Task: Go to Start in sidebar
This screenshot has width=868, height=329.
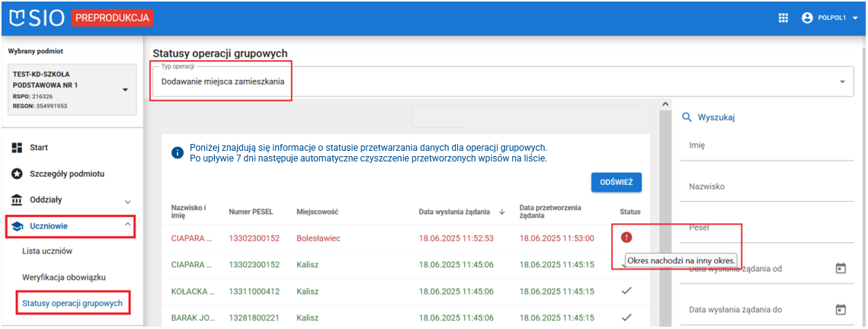Action: click(38, 147)
